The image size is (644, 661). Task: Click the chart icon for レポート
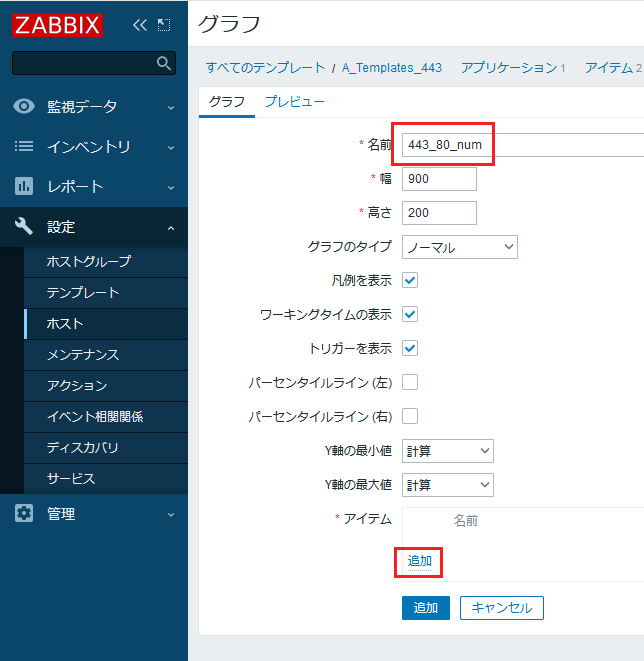(24, 186)
